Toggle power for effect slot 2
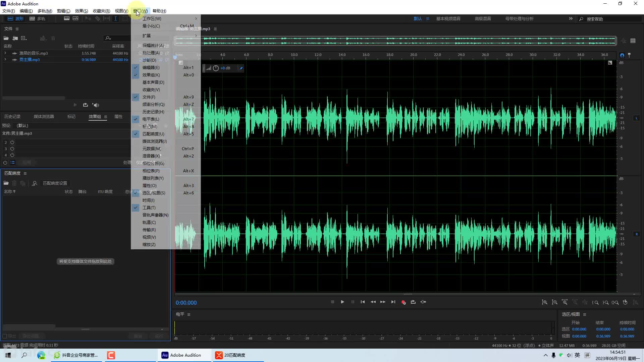This screenshot has width=644, height=362. click(12, 142)
